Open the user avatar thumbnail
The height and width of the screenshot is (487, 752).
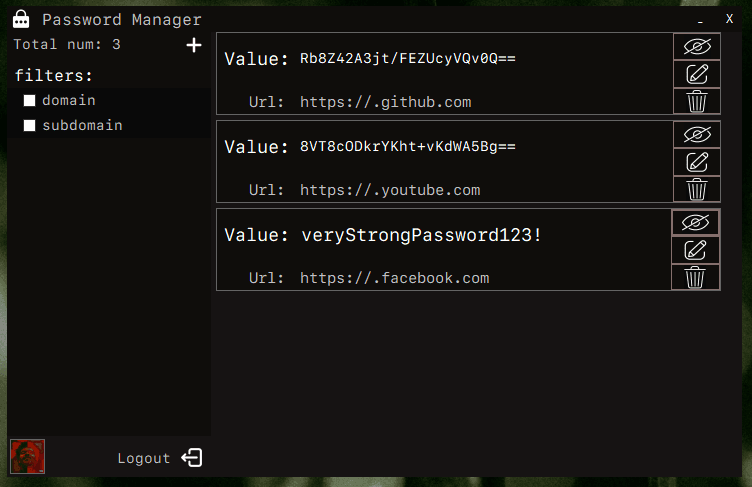[x=27, y=456]
